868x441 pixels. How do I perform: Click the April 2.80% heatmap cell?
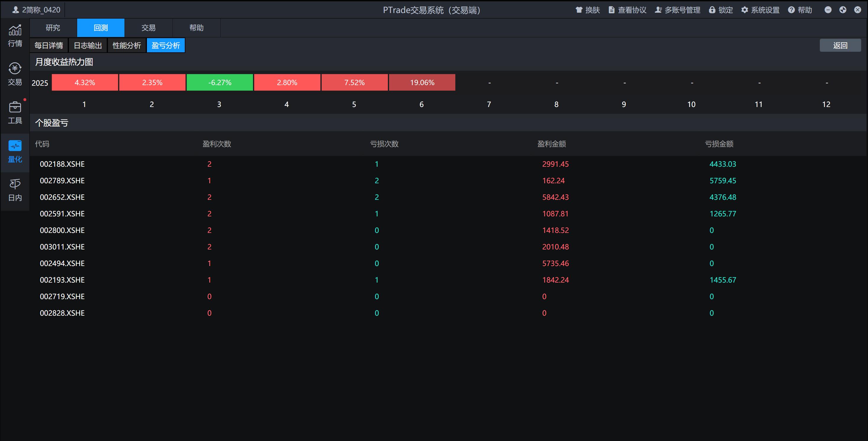coord(287,82)
